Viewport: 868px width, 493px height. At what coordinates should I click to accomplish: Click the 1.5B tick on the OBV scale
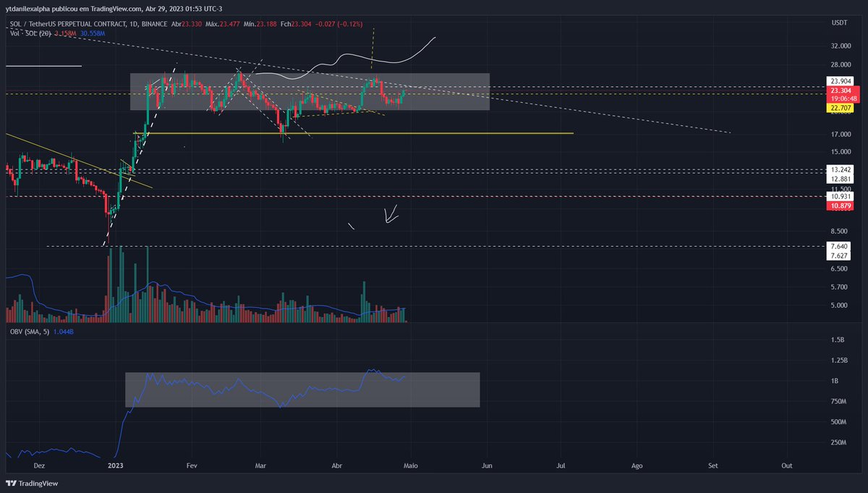click(838, 340)
